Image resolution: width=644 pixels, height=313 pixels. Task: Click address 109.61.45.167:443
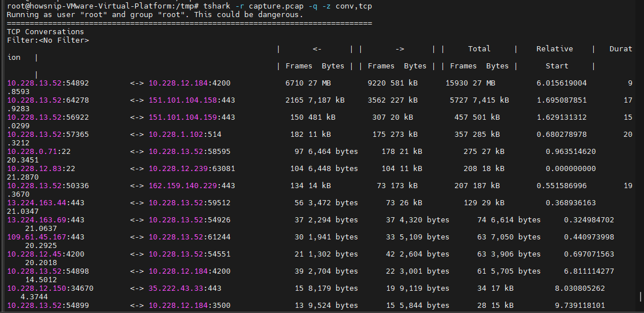tap(46, 237)
